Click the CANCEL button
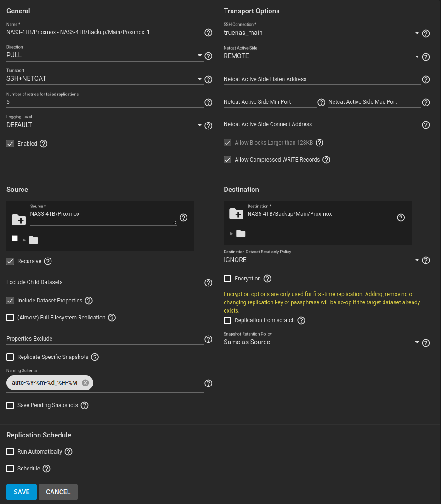 pos(58,492)
